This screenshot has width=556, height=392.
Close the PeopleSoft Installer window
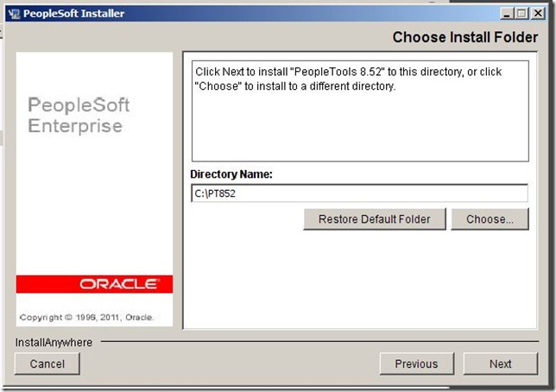point(538,14)
